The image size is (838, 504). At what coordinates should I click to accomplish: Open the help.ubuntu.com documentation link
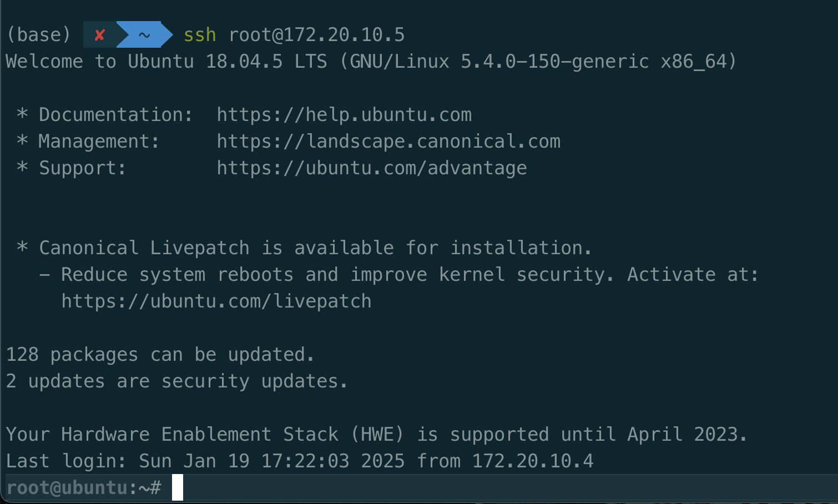point(344,115)
